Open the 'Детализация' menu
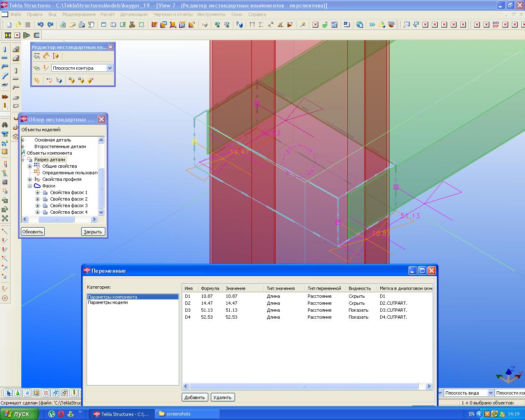525x420 pixels. [134, 14]
